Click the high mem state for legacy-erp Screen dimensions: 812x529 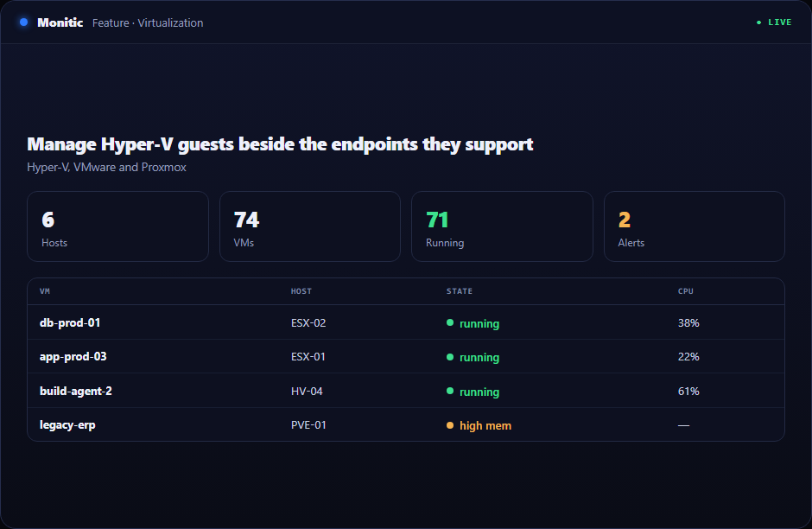click(x=485, y=425)
